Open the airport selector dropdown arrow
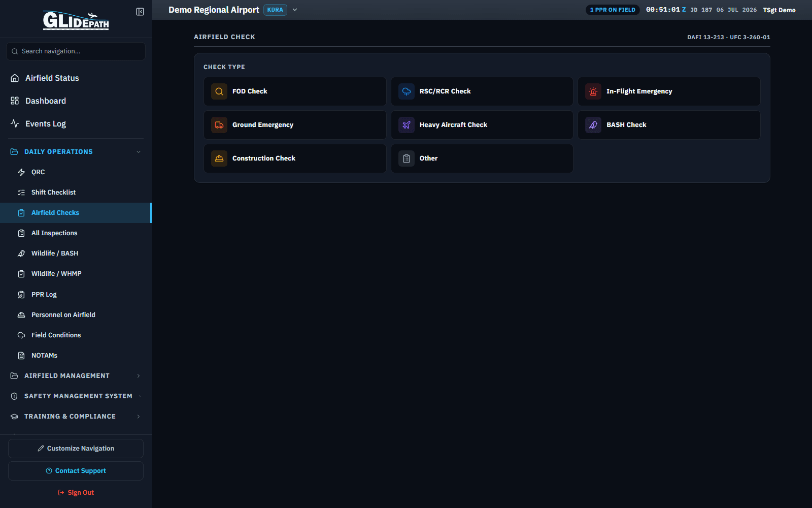Screen dimensions: 812x508 tap(295, 10)
